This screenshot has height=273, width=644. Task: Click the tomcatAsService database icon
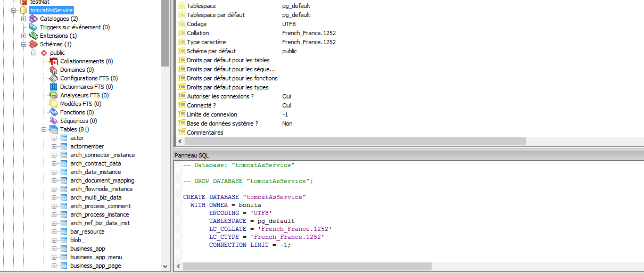click(23, 10)
